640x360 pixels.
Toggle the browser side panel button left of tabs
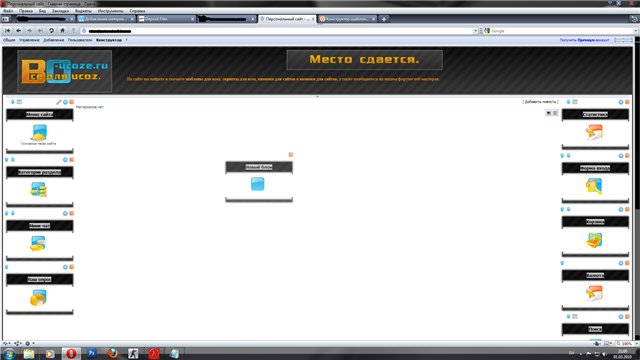5,19
